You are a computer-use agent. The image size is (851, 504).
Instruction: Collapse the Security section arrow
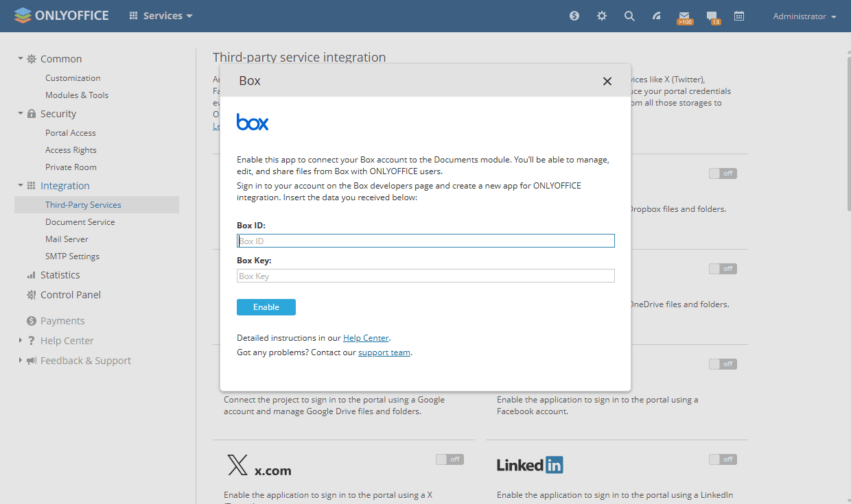(21, 114)
